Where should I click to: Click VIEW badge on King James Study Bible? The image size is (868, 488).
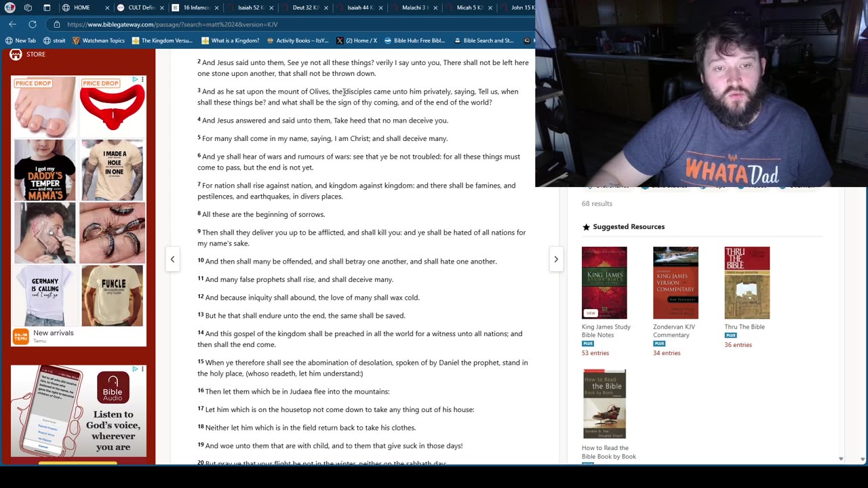click(x=591, y=312)
